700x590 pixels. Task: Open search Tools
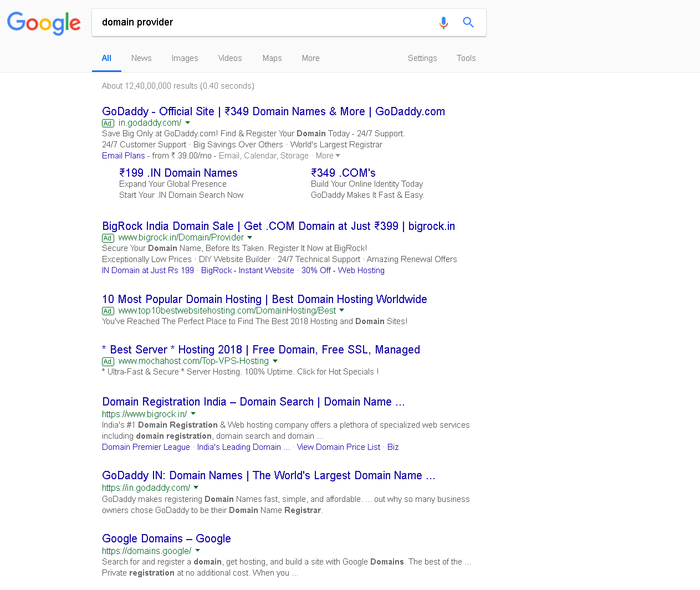(x=466, y=58)
